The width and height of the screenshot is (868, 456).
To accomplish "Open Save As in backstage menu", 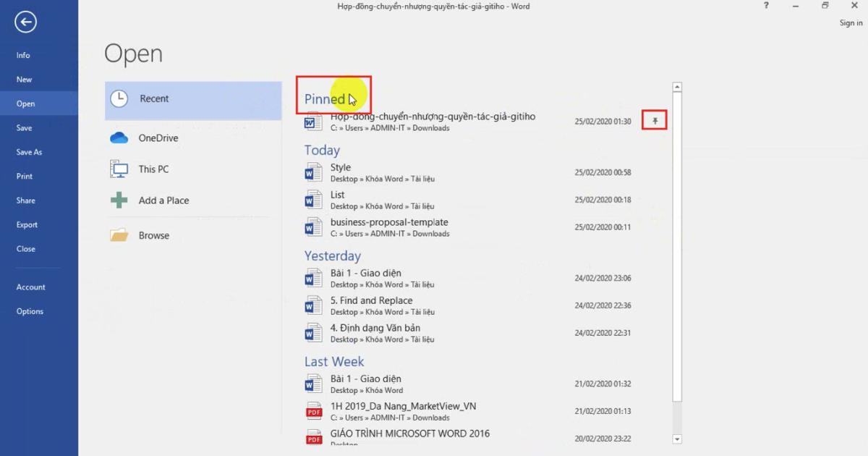I will click(x=29, y=152).
